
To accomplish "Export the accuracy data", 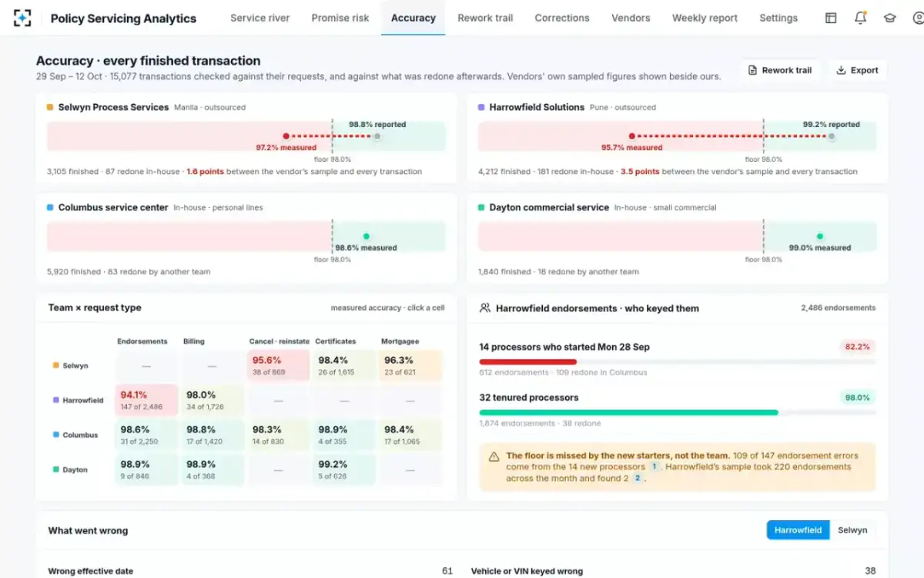I will [858, 70].
